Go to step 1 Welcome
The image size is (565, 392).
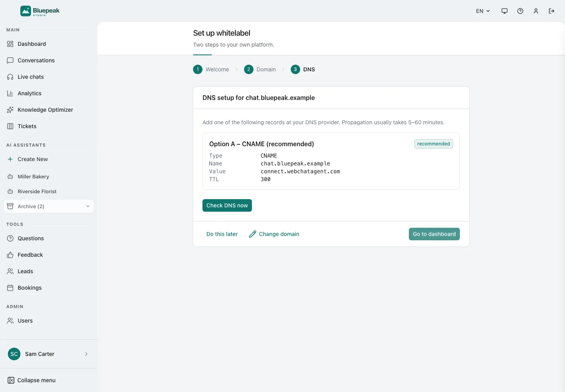pyautogui.click(x=211, y=69)
